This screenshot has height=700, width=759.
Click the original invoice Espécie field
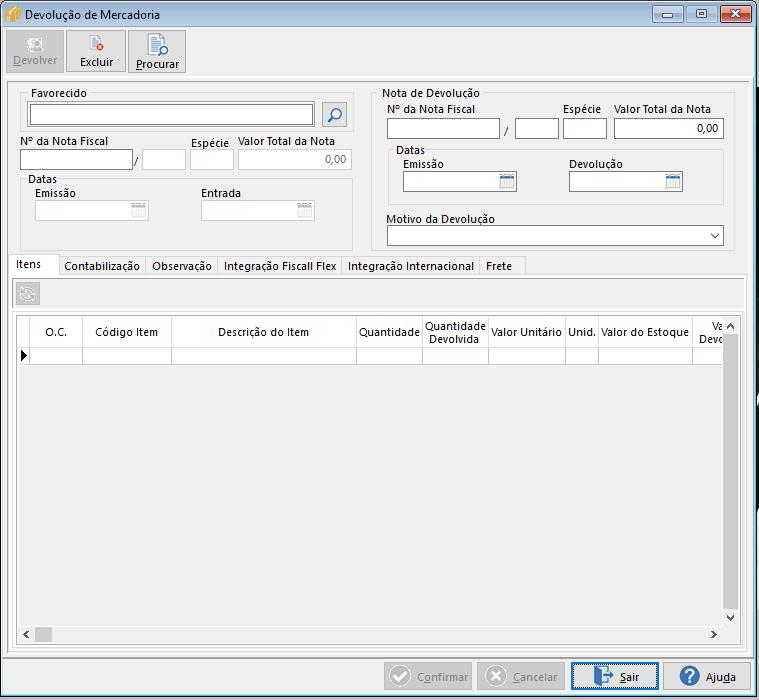click(x=212, y=159)
